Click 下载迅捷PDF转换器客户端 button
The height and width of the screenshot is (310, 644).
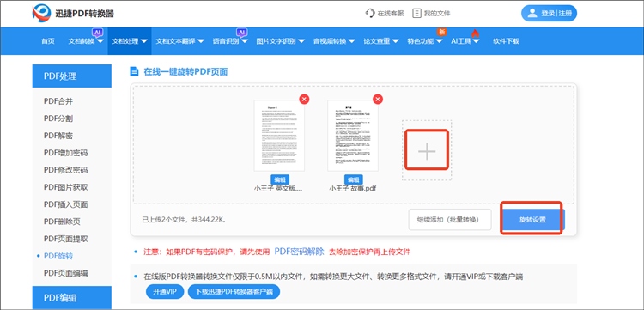[x=234, y=291]
